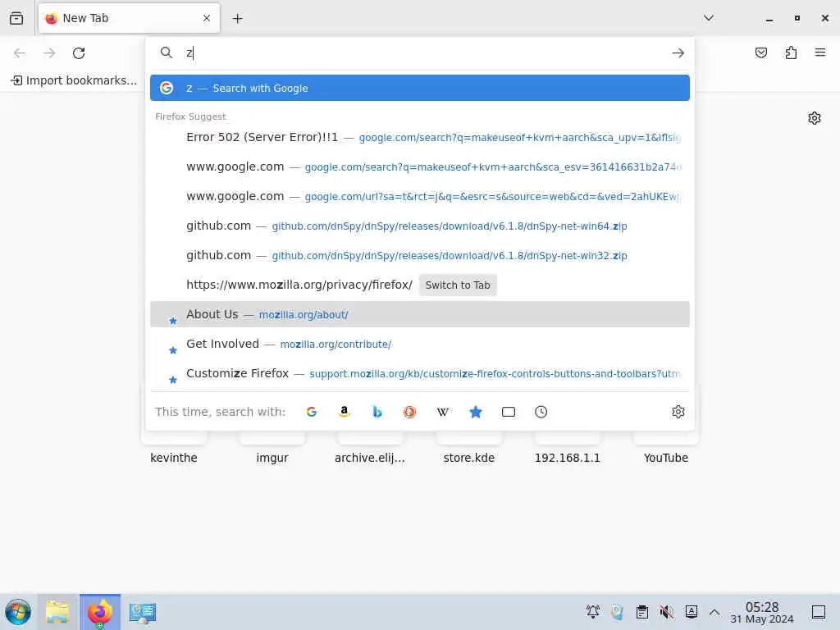Search this time with Google icon

[311, 412]
